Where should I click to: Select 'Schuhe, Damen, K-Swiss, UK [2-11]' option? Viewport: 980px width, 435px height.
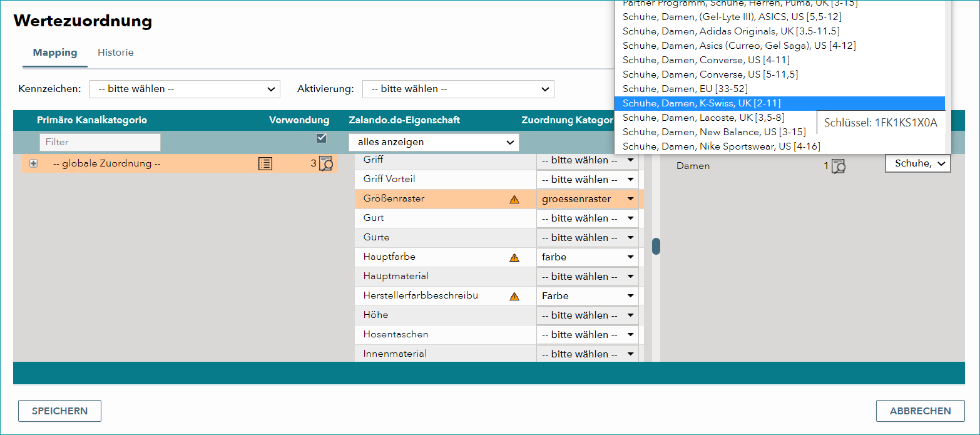pyautogui.click(x=779, y=103)
